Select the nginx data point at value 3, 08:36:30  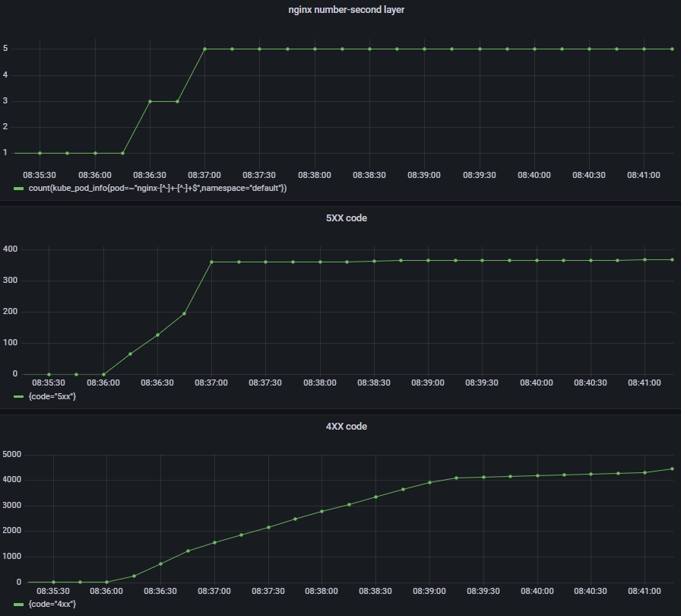tap(150, 101)
